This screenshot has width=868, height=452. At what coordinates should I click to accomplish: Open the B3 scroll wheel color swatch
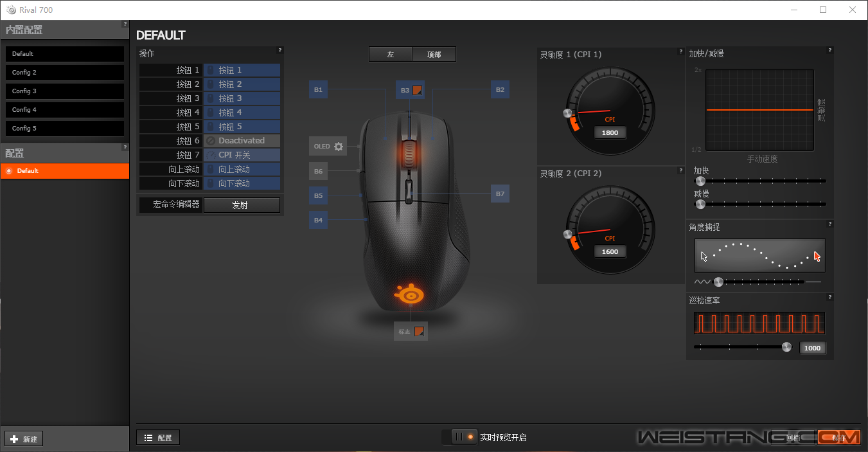pyautogui.click(x=417, y=90)
